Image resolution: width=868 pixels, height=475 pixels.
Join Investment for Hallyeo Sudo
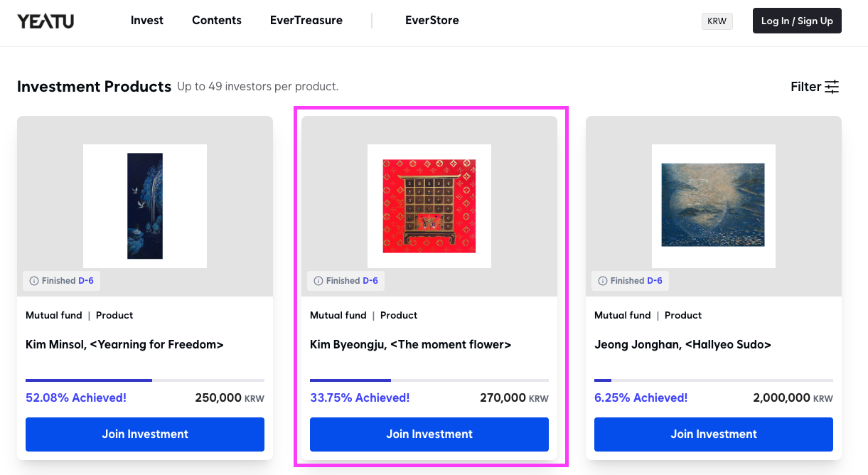[714, 434]
